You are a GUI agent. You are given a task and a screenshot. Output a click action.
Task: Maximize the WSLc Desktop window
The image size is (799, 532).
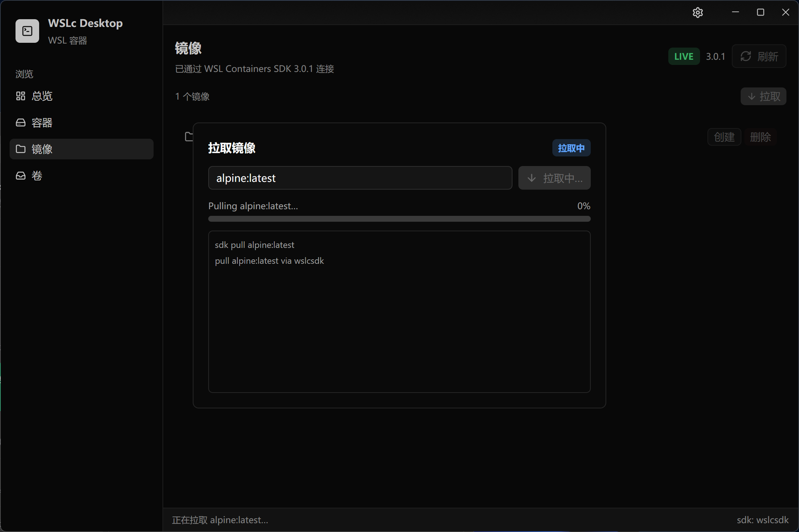760,12
